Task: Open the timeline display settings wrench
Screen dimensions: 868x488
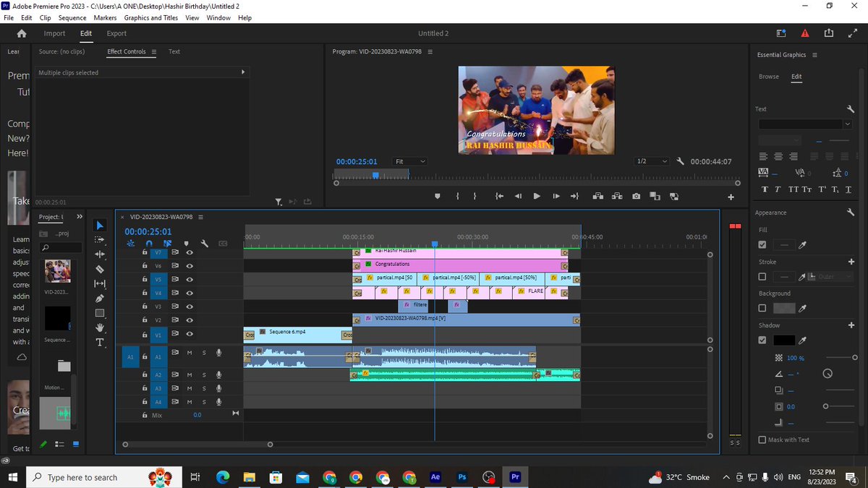Action: [x=205, y=244]
